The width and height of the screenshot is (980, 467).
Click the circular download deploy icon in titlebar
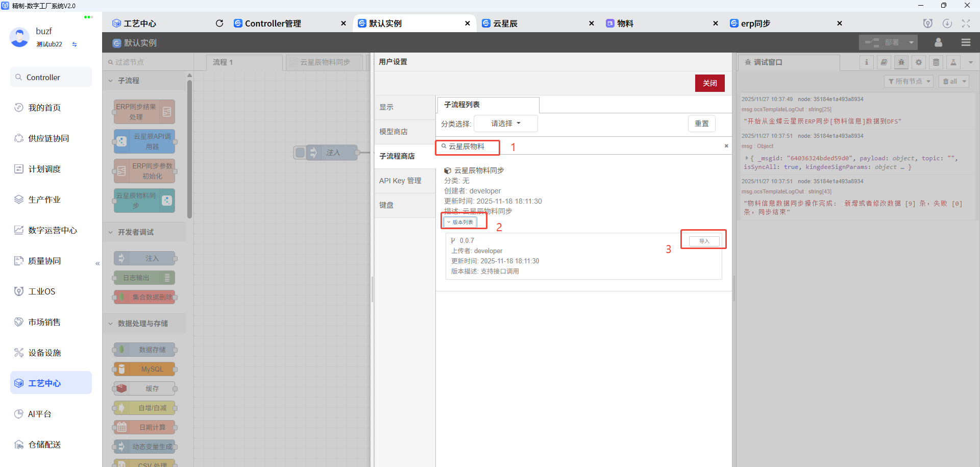click(948, 23)
